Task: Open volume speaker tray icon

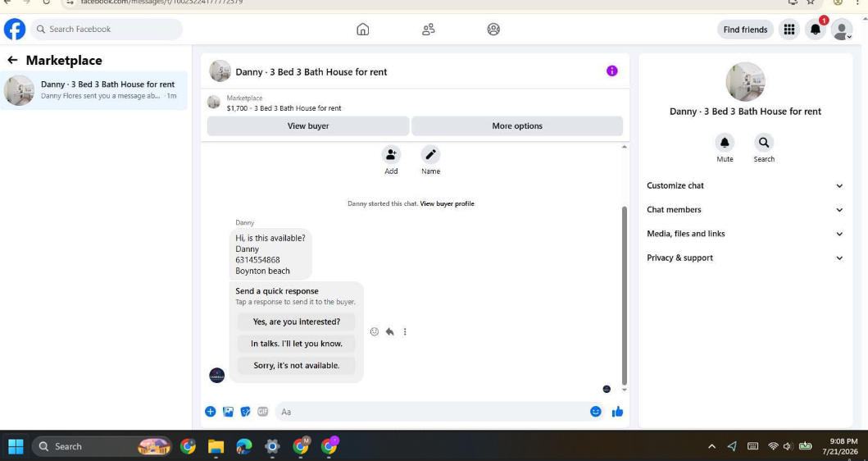Action: click(788, 446)
